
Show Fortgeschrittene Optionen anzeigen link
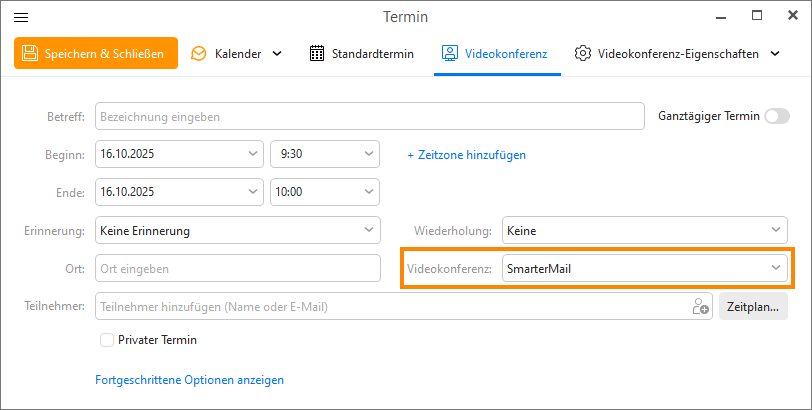coord(189,380)
